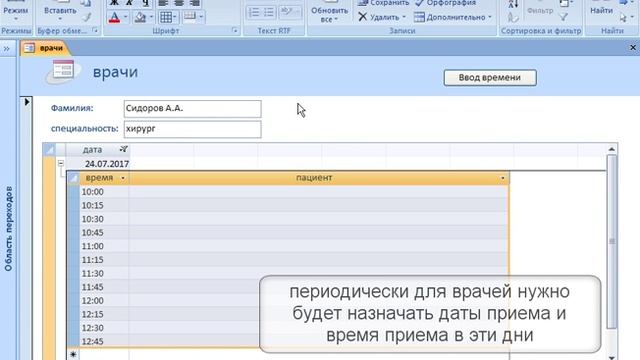This screenshot has height=360, width=640.
Task: Click the numbered list icon
Action: [x=254, y=12]
